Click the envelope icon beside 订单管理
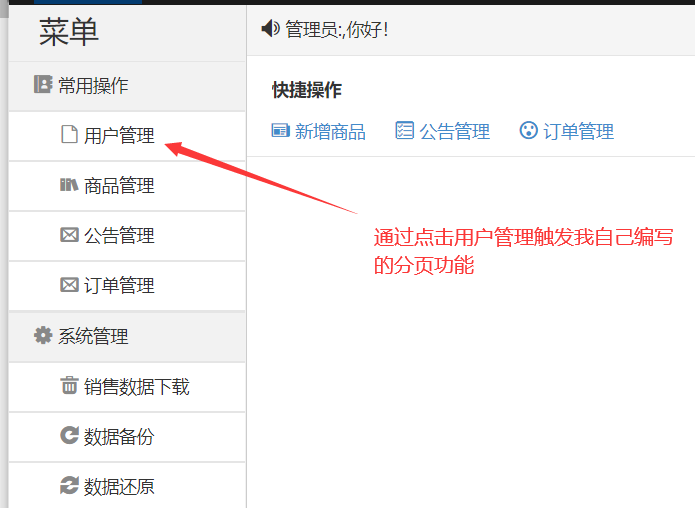Image resolution: width=695 pixels, height=508 pixels. 69,285
